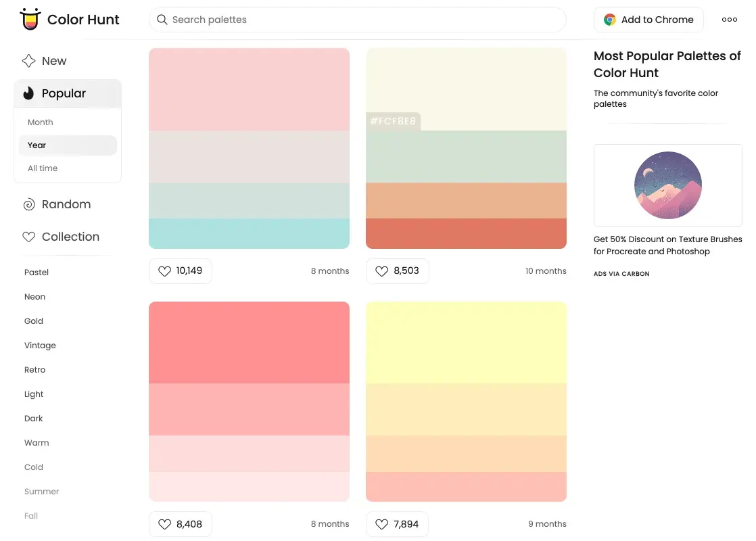This screenshot has width=756, height=541.
Task: Click the Collection heart icon
Action: click(29, 237)
